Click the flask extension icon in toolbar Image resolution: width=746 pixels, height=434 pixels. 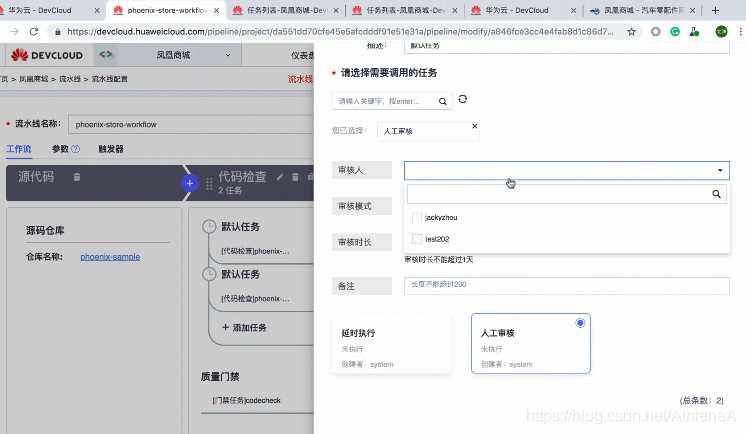694,32
